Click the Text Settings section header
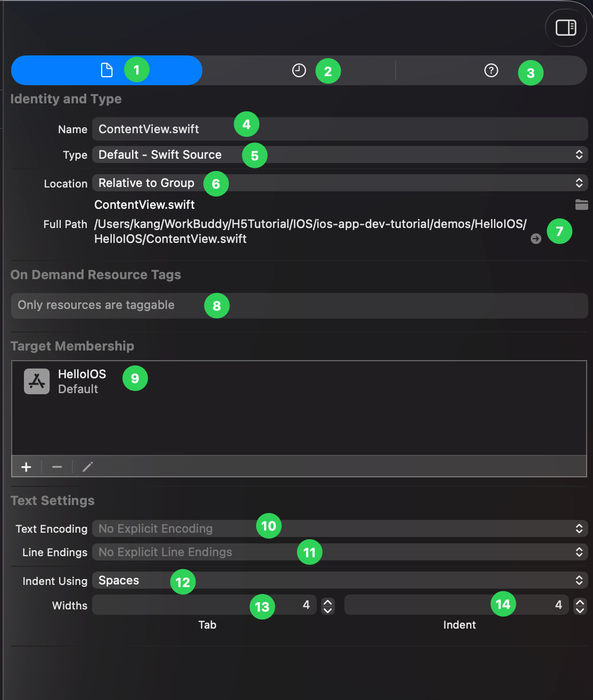The height and width of the screenshot is (700, 593). click(x=53, y=501)
